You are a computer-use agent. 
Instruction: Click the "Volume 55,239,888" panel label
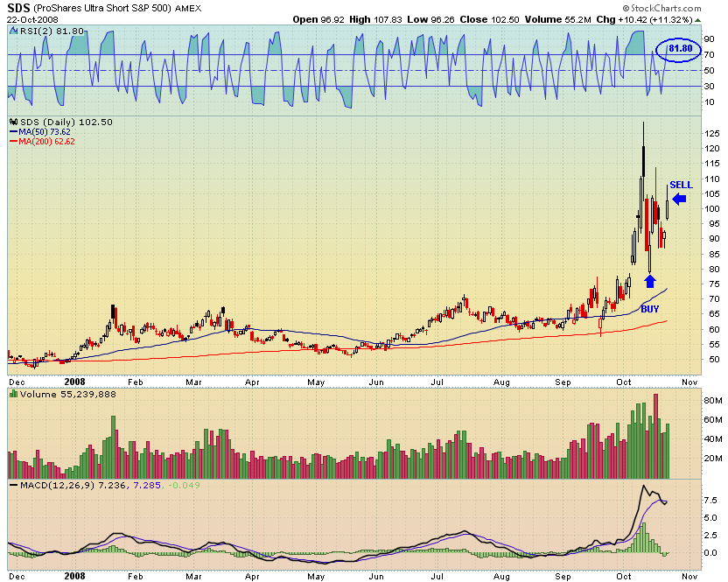click(67, 395)
